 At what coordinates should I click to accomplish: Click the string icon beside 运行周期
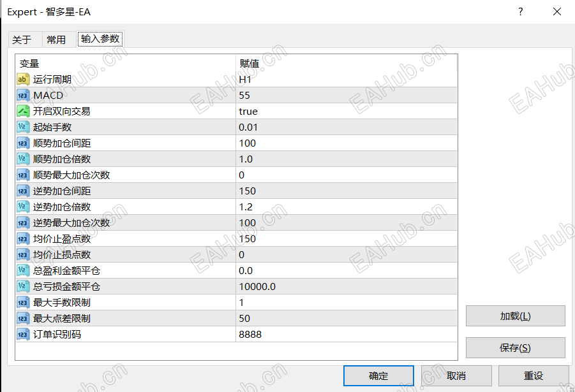(23, 79)
